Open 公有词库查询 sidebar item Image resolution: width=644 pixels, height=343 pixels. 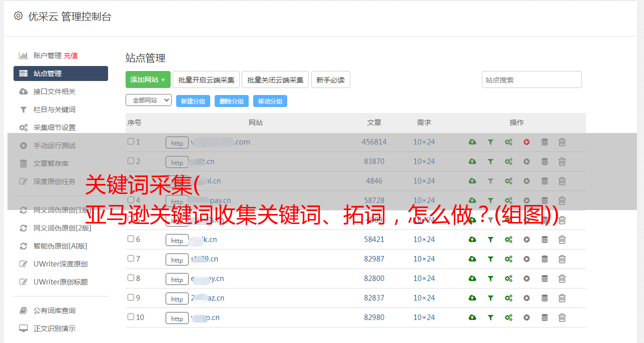55,310
